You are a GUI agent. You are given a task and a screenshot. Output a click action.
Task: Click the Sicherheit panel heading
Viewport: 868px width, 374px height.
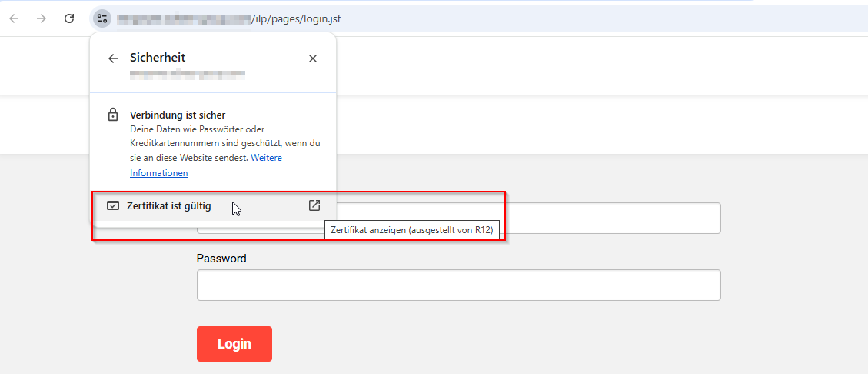(158, 58)
